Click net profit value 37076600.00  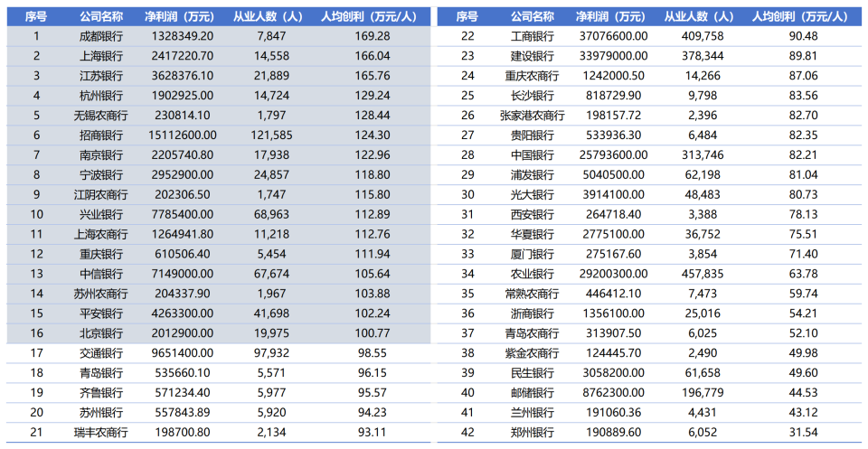[614, 36]
